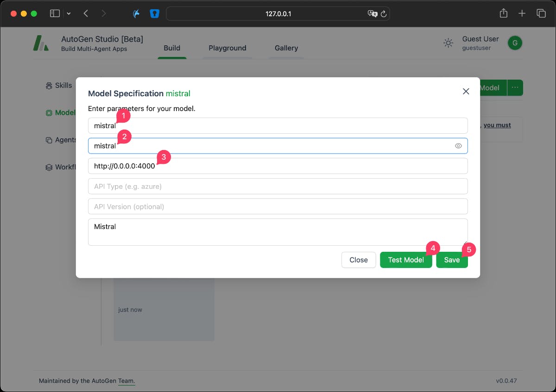Click "Enter parameters for your model." text

(x=142, y=109)
